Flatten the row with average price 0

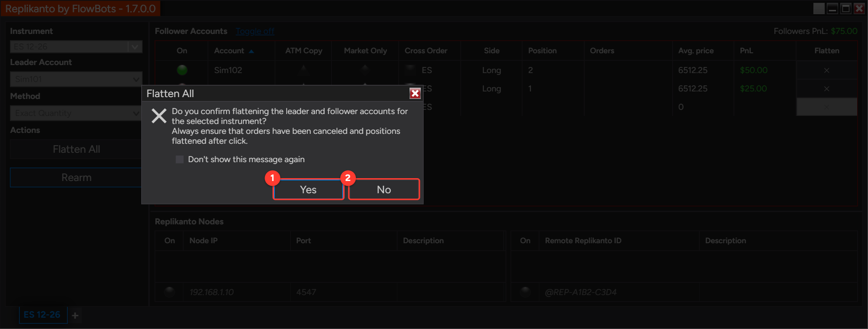tap(827, 107)
